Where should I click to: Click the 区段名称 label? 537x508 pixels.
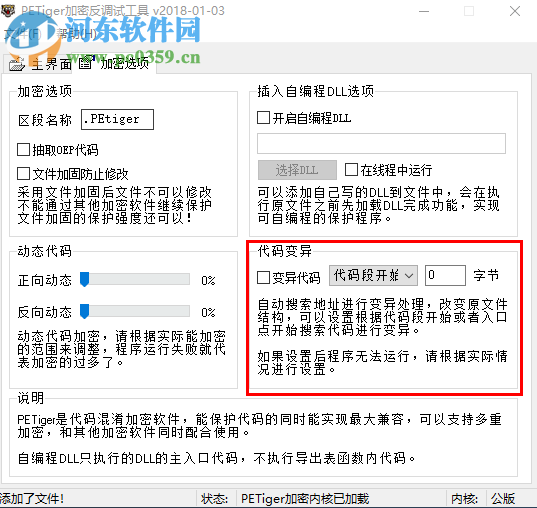(x=45, y=120)
